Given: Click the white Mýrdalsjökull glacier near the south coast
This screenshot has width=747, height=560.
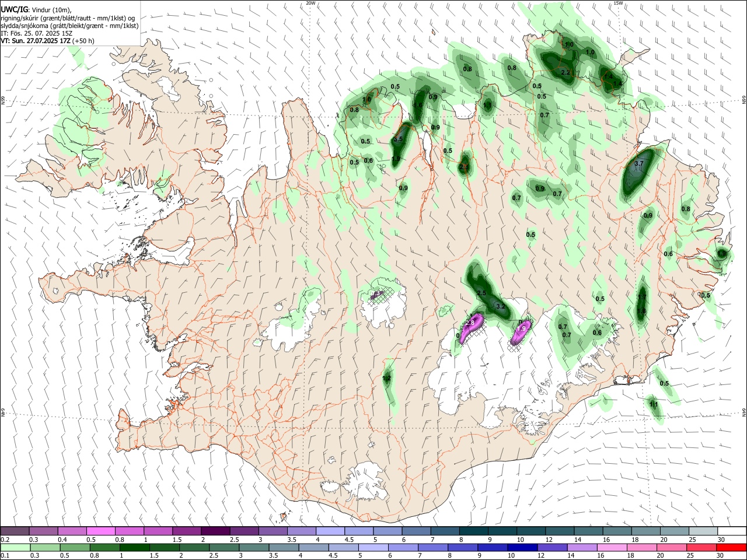Looking at the screenshot, I should coord(365,481).
